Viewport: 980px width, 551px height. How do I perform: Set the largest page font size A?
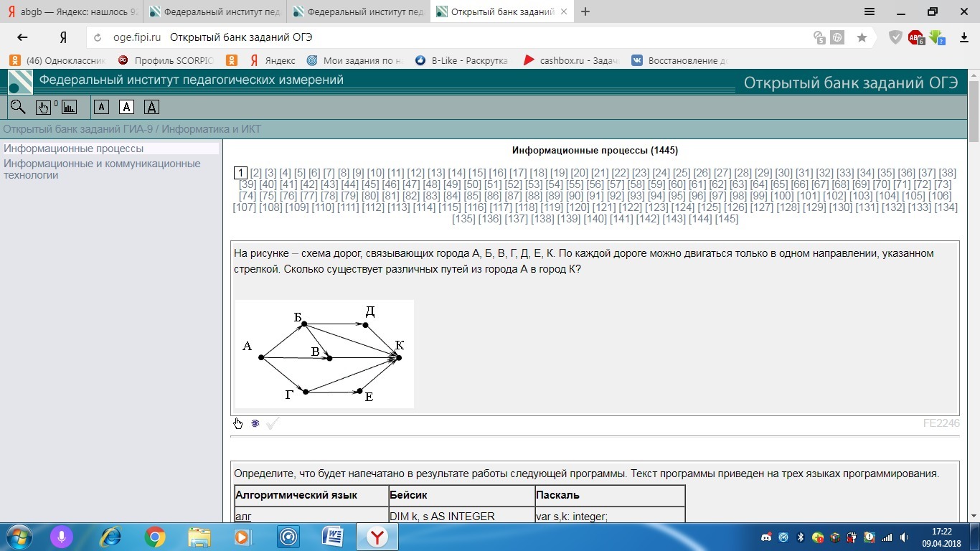[x=151, y=107]
